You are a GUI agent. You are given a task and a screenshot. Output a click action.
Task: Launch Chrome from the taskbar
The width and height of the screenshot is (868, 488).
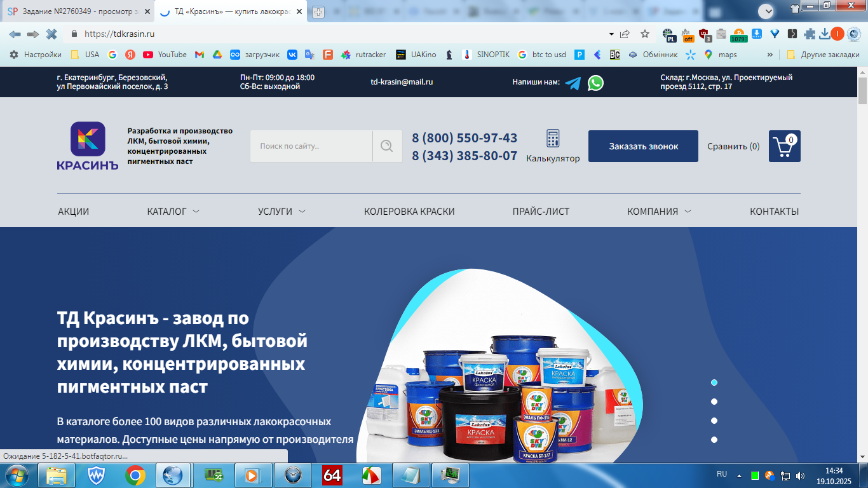click(135, 475)
